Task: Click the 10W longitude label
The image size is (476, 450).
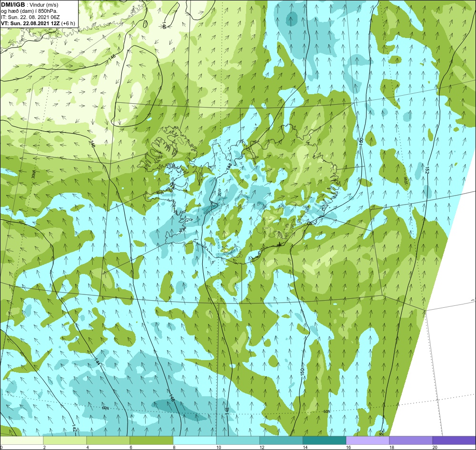Action: [405, 181]
